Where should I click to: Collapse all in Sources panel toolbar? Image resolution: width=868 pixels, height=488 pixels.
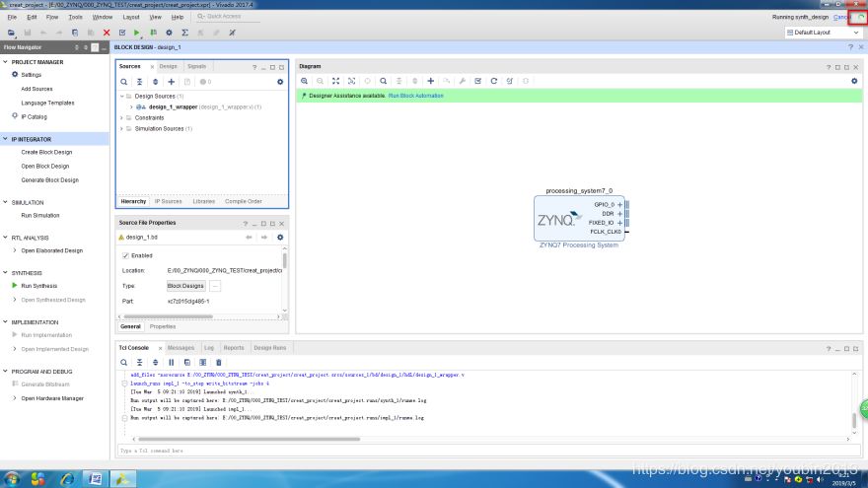coord(139,82)
